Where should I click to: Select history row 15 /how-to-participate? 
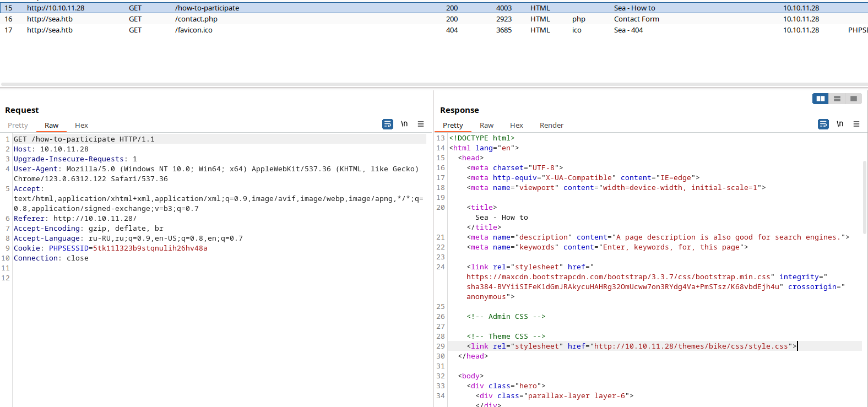pyautogui.click(x=434, y=8)
